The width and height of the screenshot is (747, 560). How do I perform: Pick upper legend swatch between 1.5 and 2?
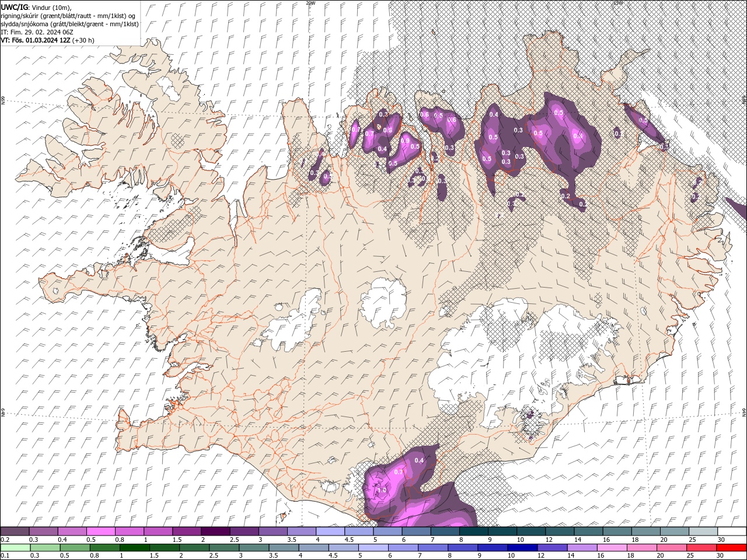tap(186, 531)
